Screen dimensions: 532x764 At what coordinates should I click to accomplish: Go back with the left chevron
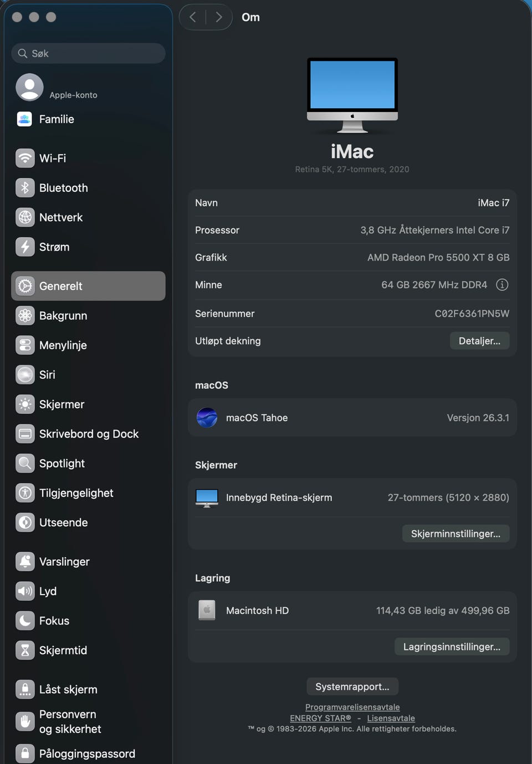point(192,17)
